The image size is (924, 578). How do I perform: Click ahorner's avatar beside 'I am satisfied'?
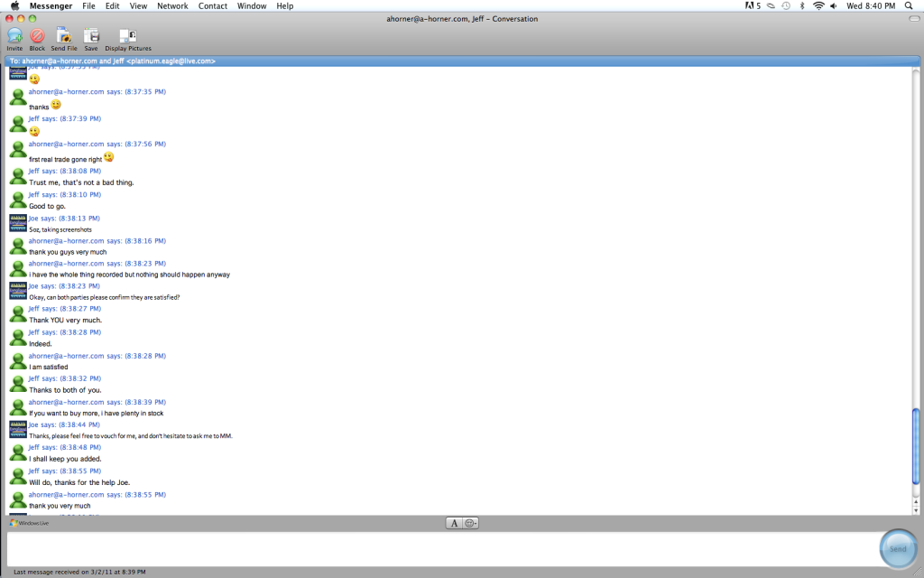[18, 360]
